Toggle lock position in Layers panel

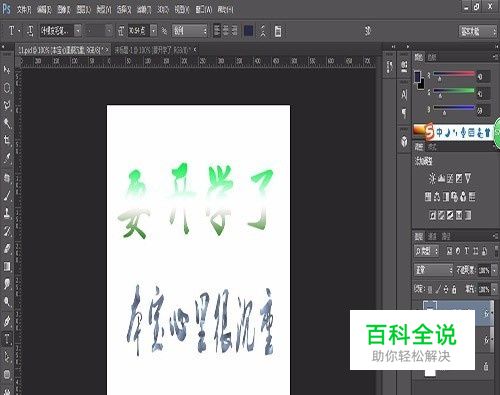coord(446,289)
